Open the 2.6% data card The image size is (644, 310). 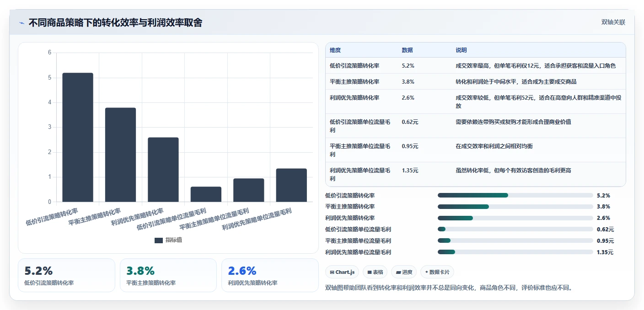pyautogui.click(x=270, y=275)
